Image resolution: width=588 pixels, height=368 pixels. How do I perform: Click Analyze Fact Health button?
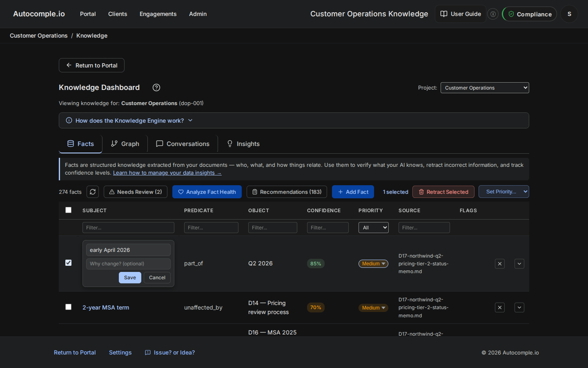[x=207, y=192]
